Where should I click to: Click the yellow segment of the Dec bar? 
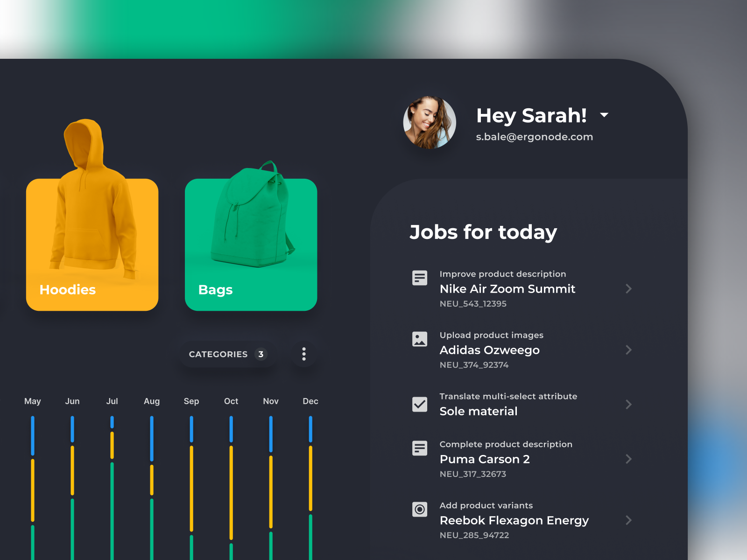(310, 478)
